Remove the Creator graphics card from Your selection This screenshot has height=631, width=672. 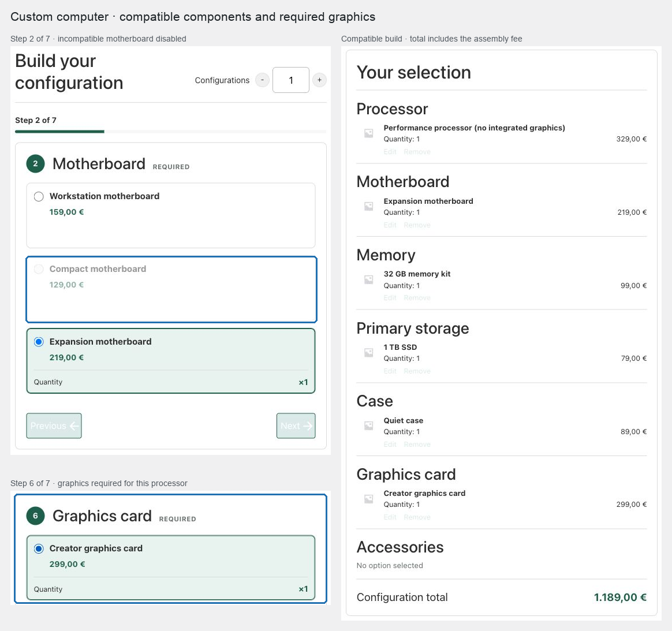point(417,517)
